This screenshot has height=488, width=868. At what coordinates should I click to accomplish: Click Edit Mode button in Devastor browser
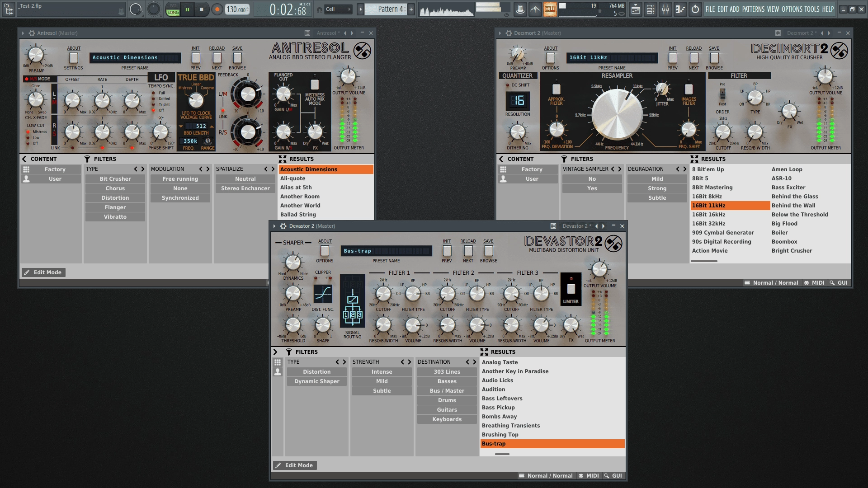point(295,465)
